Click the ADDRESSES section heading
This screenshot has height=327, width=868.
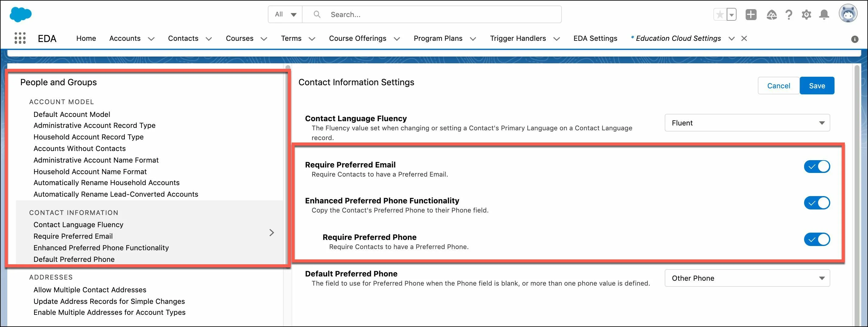coord(51,277)
